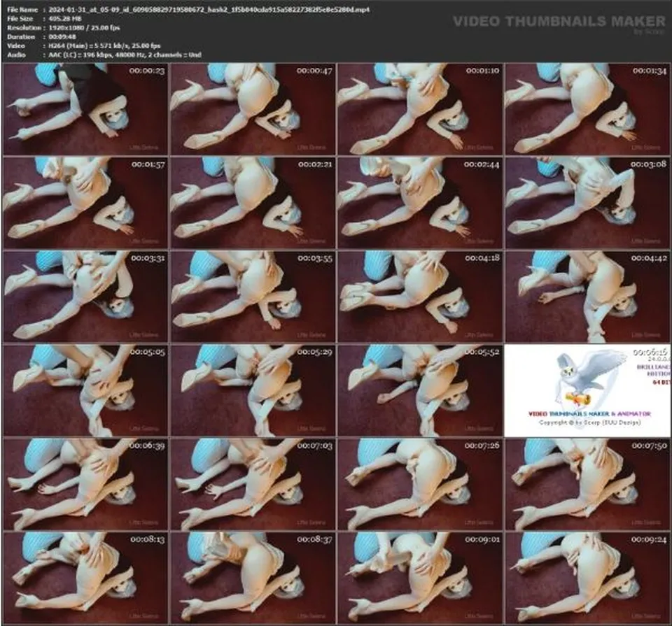Select the thumbnail timestamped 00:00:23
Screen dimensions: 672x626
coord(85,109)
